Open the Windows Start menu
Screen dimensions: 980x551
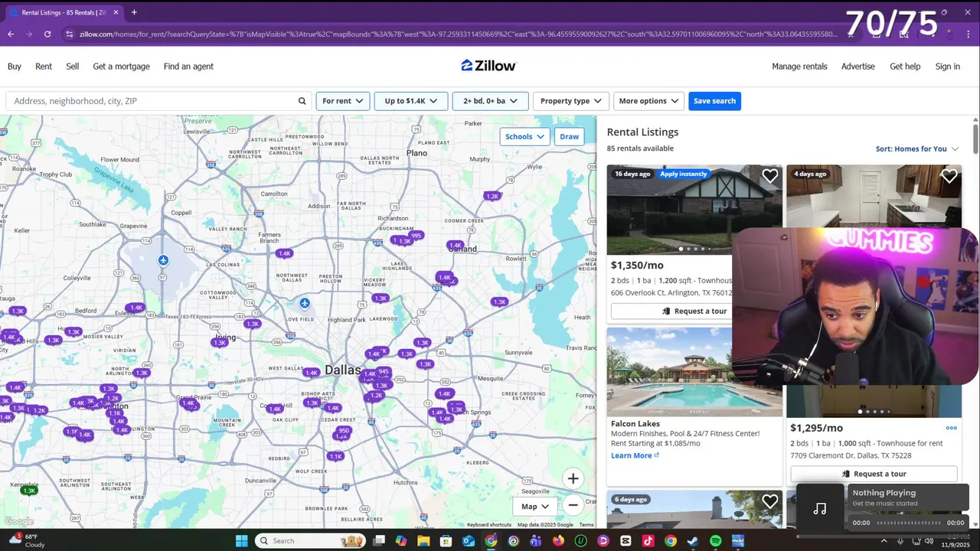(x=241, y=541)
